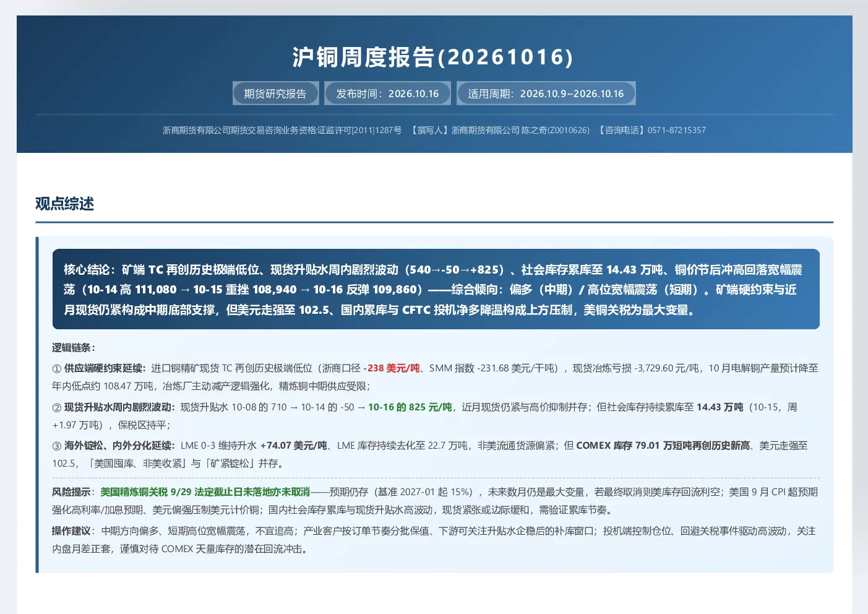Click the bold 14.43 万吨 inventory value in item ②
This screenshot has width=868, height=614.
[x=720, y=407]
